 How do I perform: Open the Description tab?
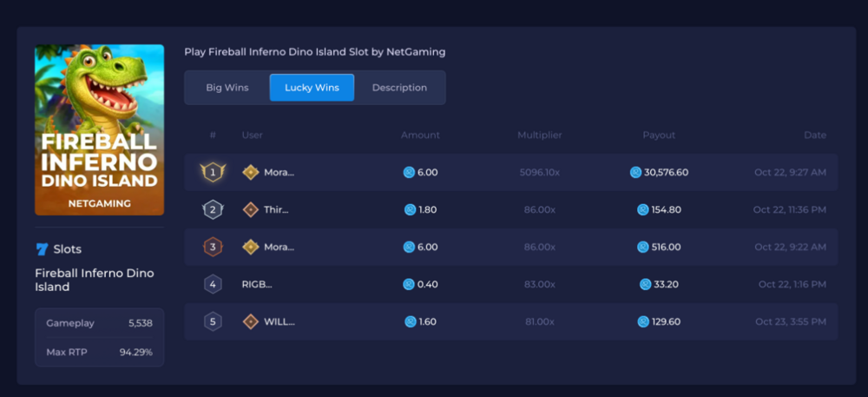(399, 88)
